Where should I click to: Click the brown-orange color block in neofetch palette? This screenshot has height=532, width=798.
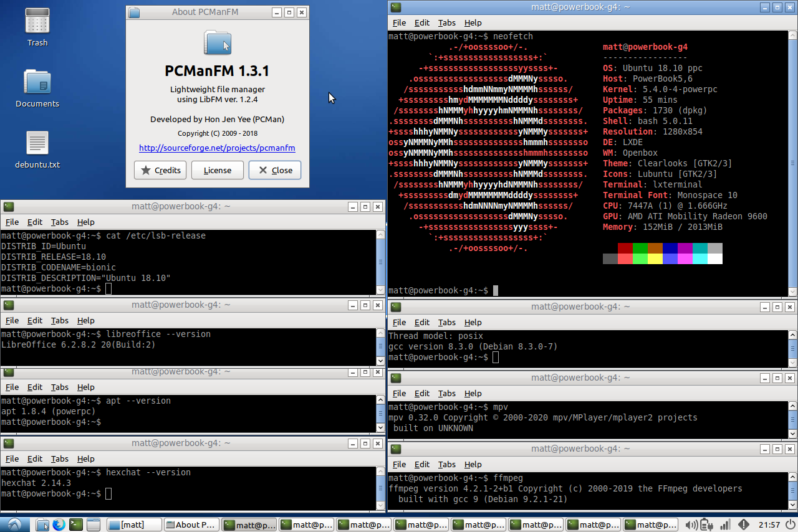tap(655, 248)
